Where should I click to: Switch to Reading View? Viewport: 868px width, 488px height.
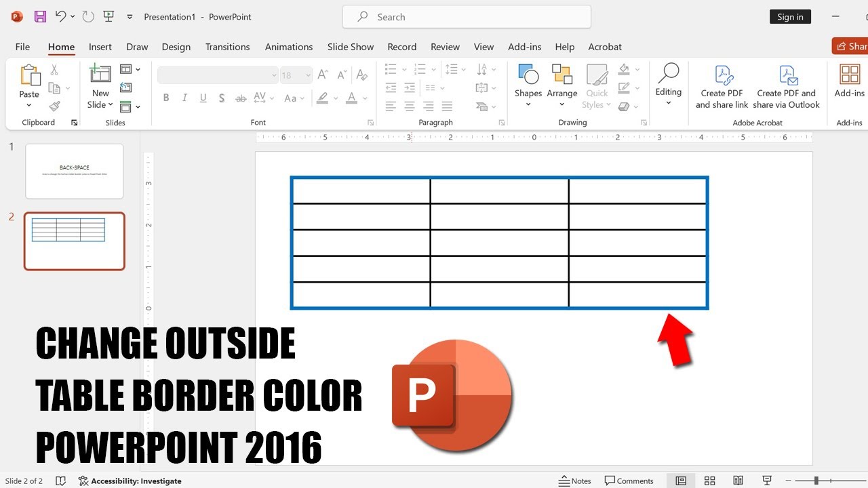coord(738,481)
